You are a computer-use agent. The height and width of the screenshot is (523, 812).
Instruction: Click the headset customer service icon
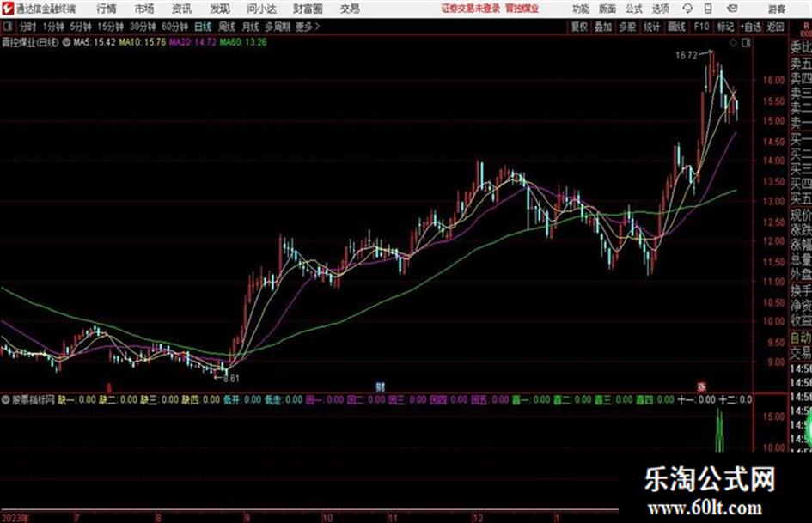click(687, 9)
